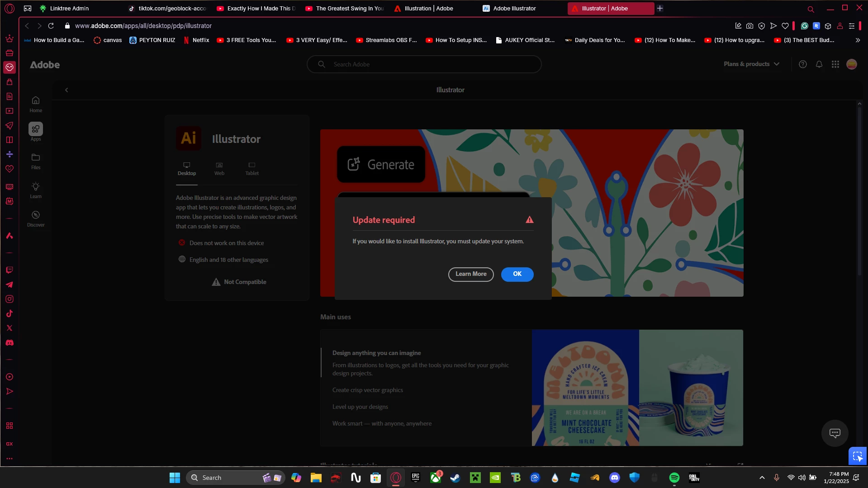Screen dimensions: 868x488
Task: Open the Home section in Adobe sidebar
Action: click(36, 104)
